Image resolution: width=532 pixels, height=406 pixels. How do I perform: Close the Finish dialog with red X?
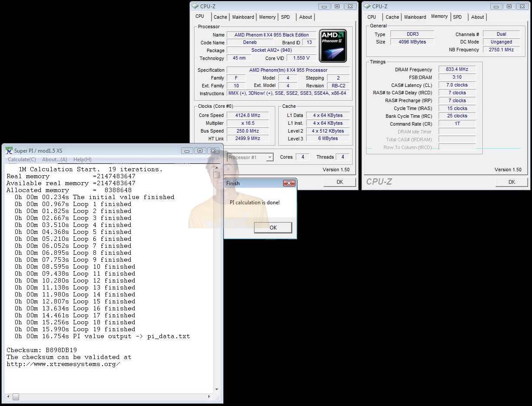coord(289,183)
